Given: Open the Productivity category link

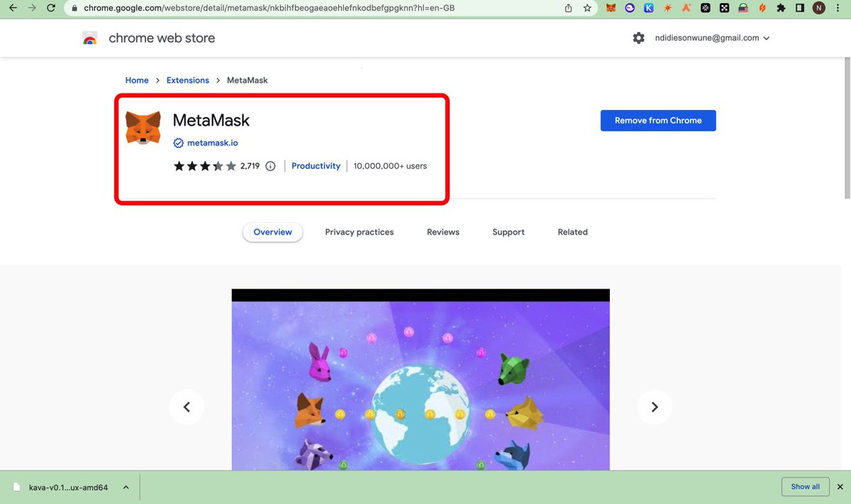Looking at the screenshot, I should point(316,166).
